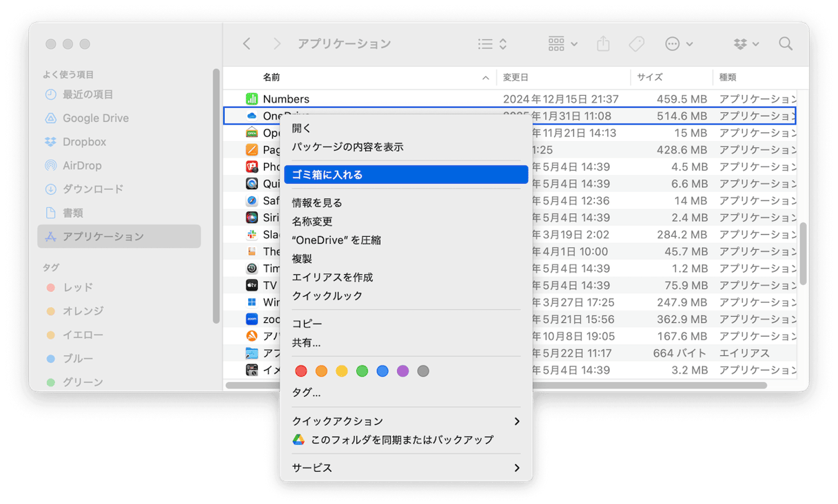Screen dimensions: 838x504
Task: Open the grouping options dropdown
Action: (562, 44)
